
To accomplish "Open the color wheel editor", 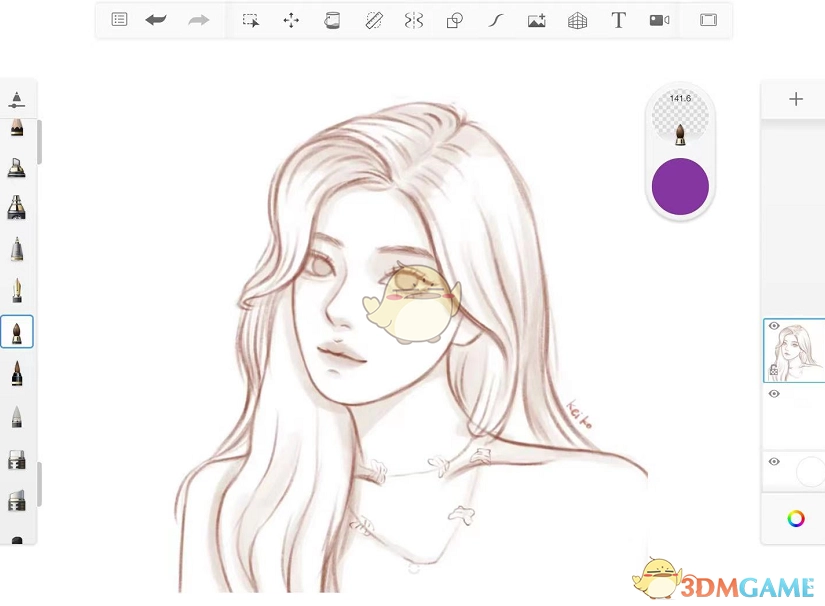I will [796, 518].
